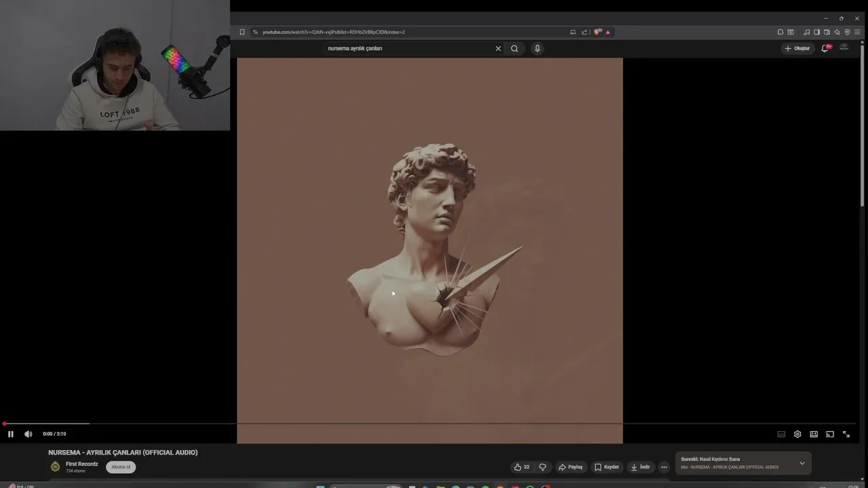This screenshot has width=868, height=488.
Task: Subscribe using the Abone ol button
Action: pos(121,467)
